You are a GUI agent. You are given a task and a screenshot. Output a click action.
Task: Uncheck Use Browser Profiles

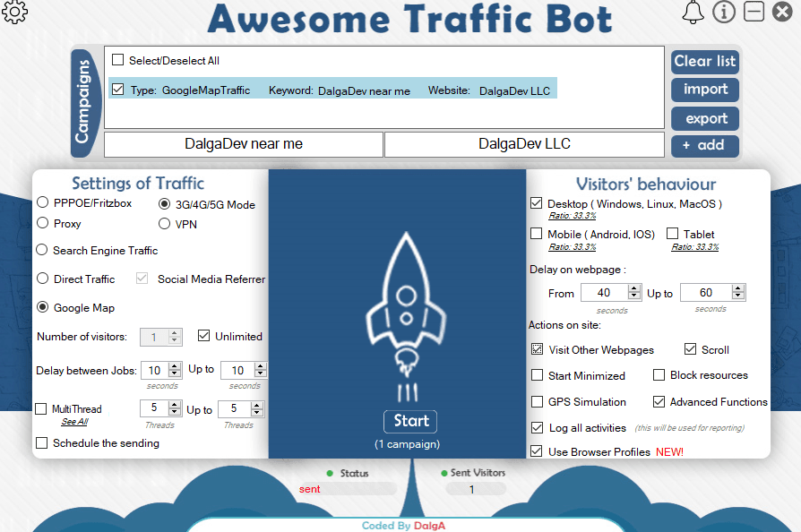pos(536,450)
